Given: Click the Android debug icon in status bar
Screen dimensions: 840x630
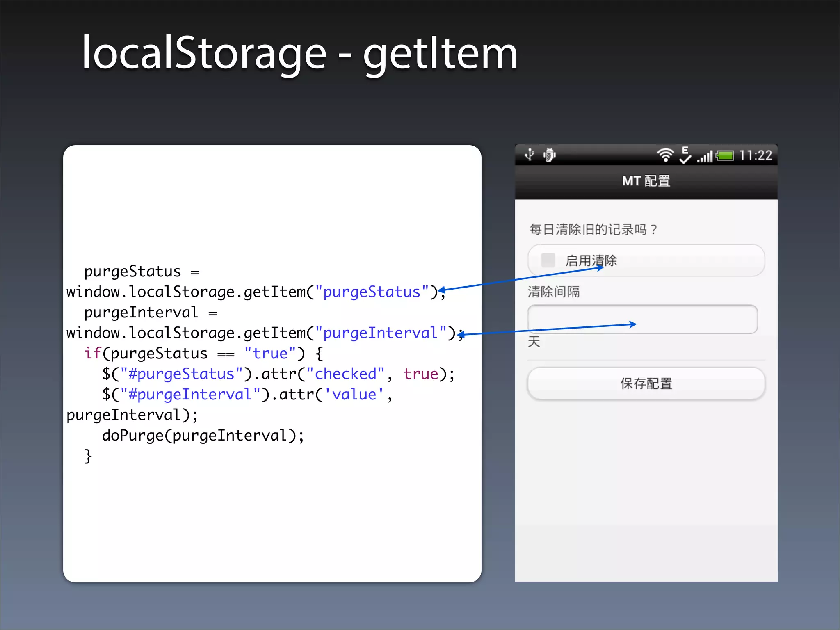Looking at the screenshot, I should (549, 155).
